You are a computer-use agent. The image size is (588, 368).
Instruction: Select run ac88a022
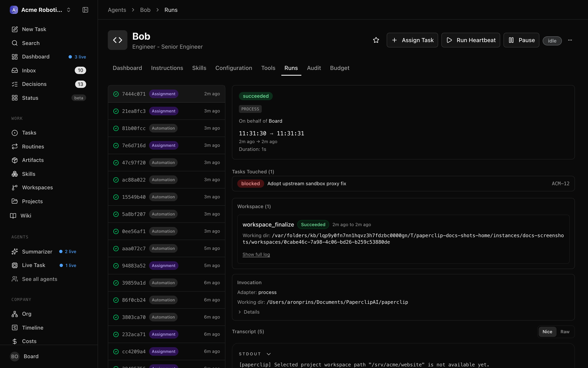(167, 180)
